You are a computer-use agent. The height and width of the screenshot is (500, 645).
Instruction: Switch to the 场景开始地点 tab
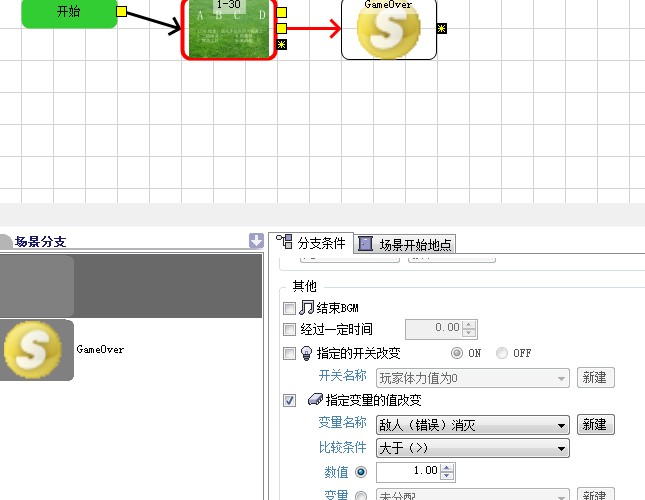click(x=405, y=245)
